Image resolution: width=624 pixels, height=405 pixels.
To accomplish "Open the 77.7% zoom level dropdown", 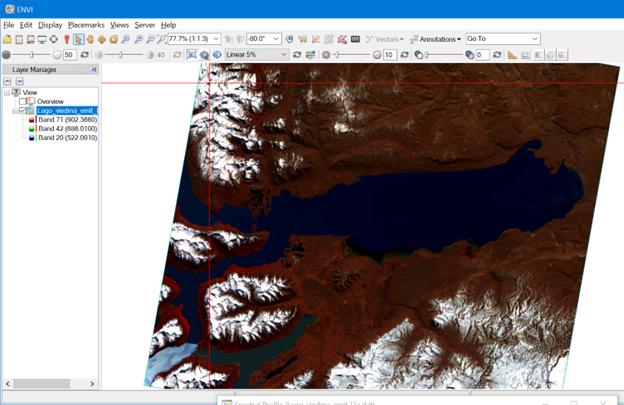I will click(x=216, y=39).
